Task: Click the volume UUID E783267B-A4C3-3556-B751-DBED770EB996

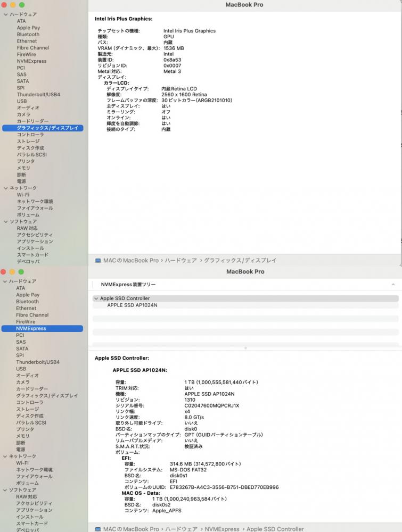Action: pos(224,487)
